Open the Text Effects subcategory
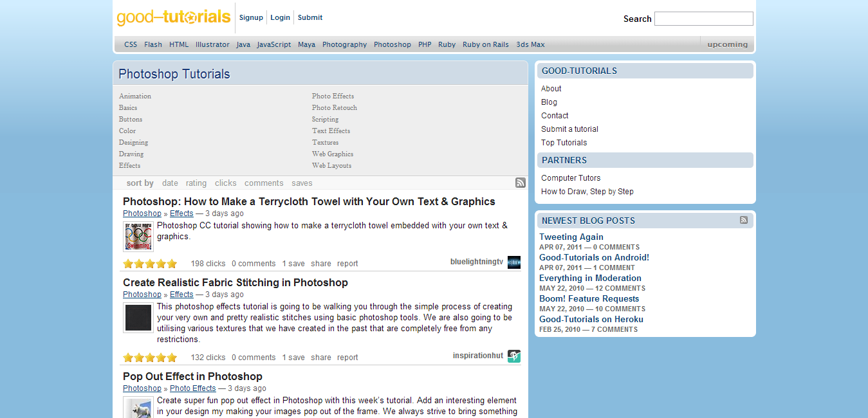The width and height of the screenshot is (868, 418). click(x=331, y=131)
